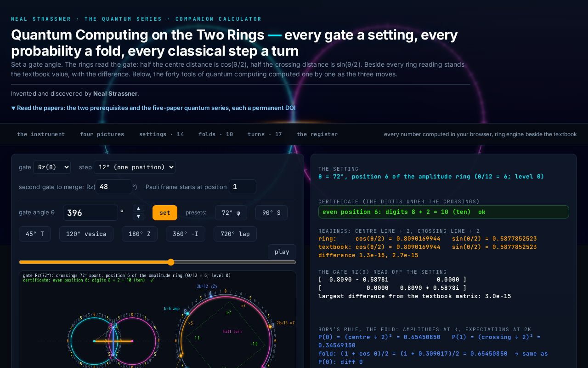Screen dimensions: 588x368
Task: Show 'the register' tab
Action: (x=317, y=134)
